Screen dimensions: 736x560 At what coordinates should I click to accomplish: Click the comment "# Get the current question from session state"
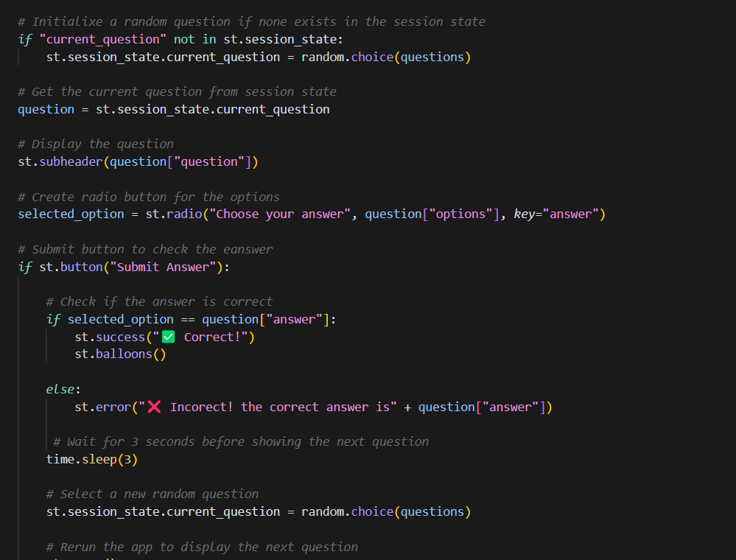177,91
